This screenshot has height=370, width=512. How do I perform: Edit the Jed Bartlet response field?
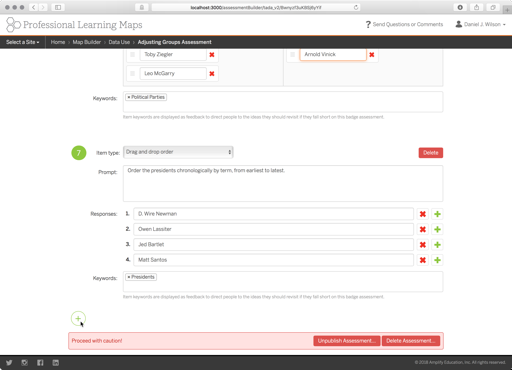(x=273, y=245)
